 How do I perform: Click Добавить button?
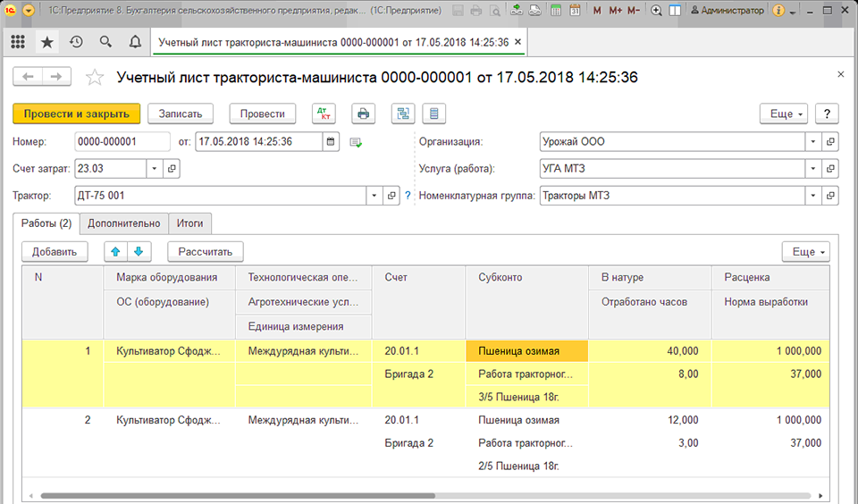coord(55,252)
